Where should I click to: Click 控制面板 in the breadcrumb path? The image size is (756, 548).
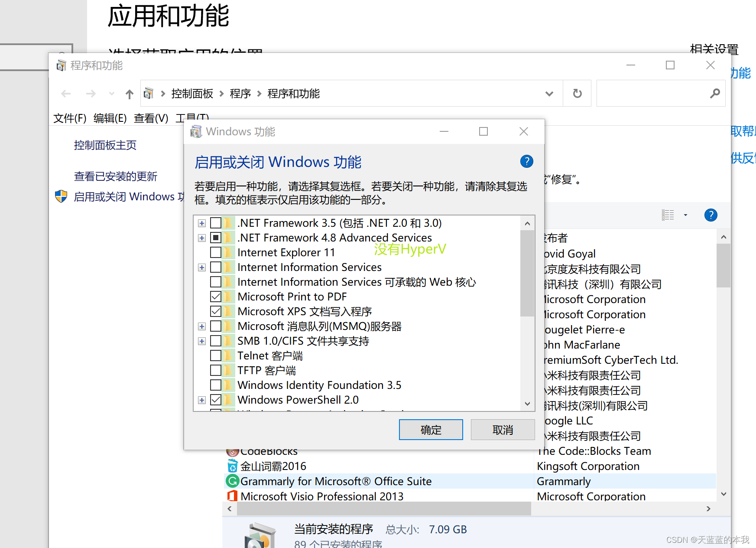(x=192, y=94)
